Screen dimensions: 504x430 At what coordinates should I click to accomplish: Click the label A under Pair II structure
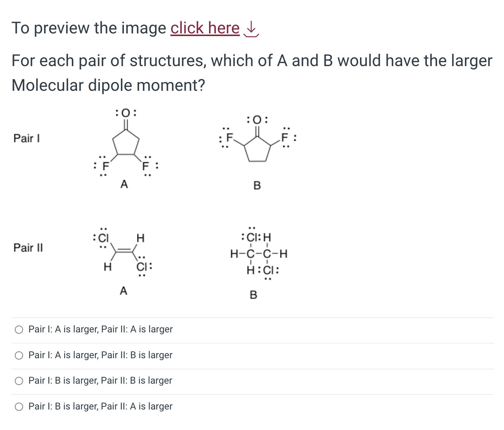123,290
